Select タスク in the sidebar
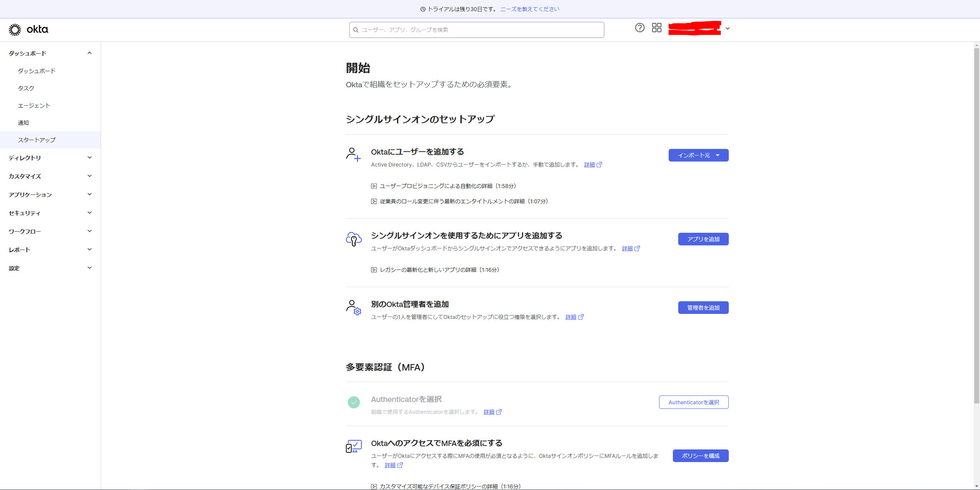Screen dimensions: 980x490 tap(26, 88)
